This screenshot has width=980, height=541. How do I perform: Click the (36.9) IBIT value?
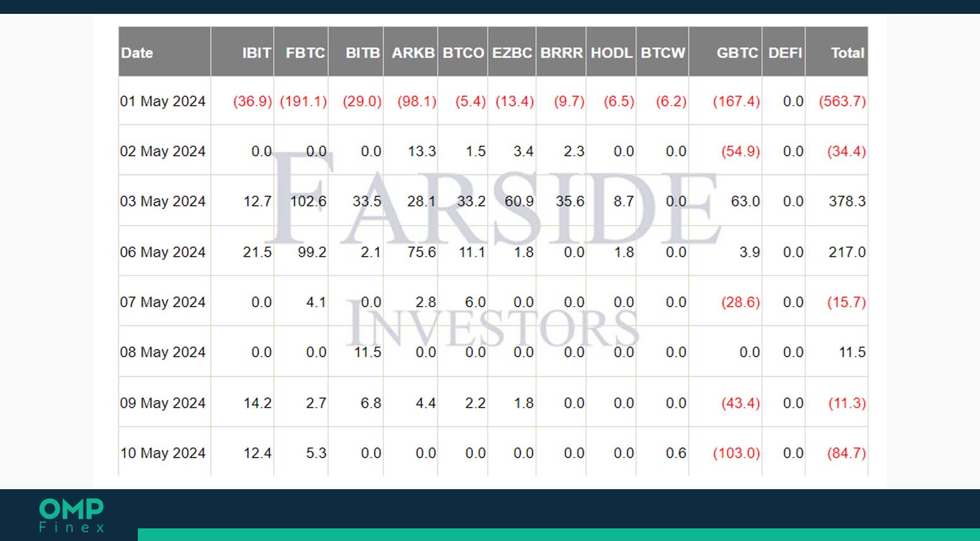click(252, 101)
